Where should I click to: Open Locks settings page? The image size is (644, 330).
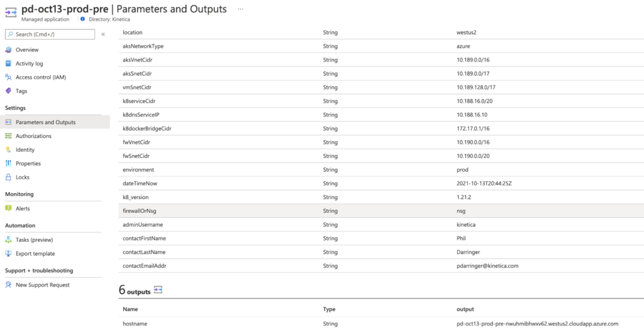pyautogui.click(x=23, y=177)
